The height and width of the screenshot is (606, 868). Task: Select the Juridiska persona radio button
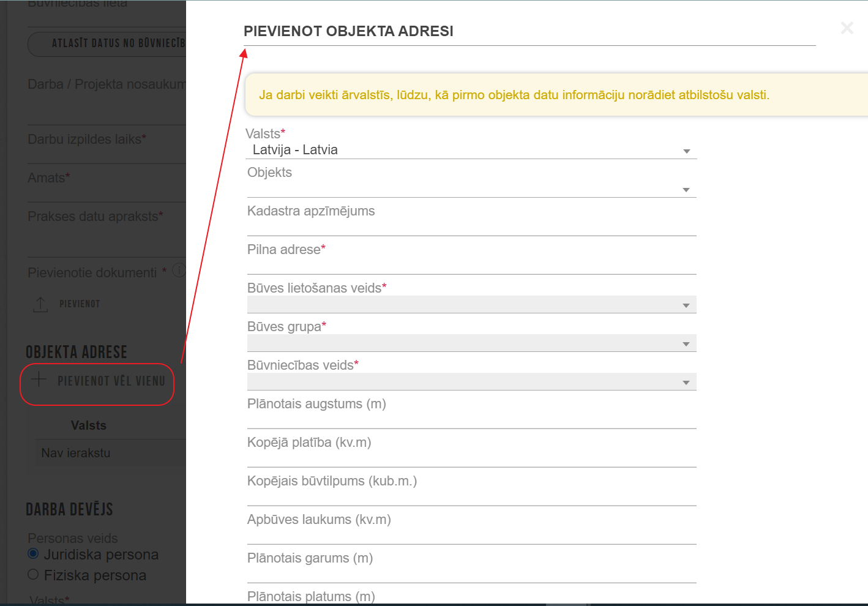click(34, 554)
